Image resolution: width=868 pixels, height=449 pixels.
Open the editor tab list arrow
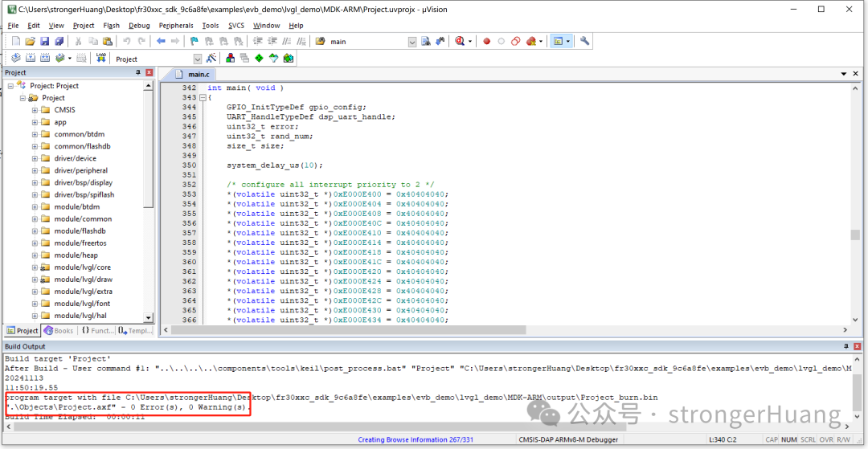click(843, 74)
